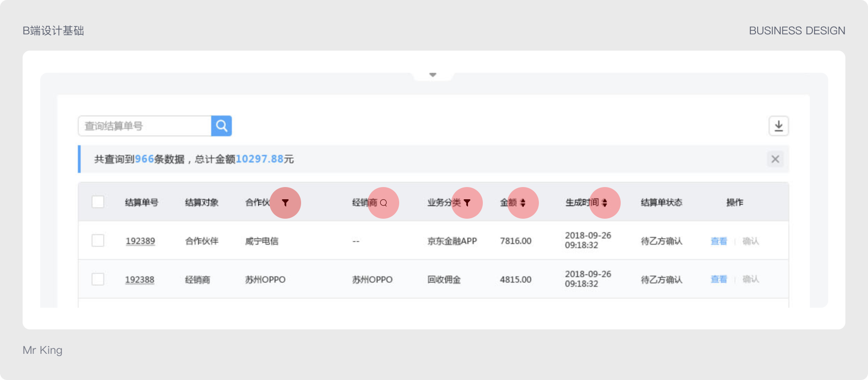Click 确认 for row 192389
Screen dimensions: 868x380
[750, 241]
